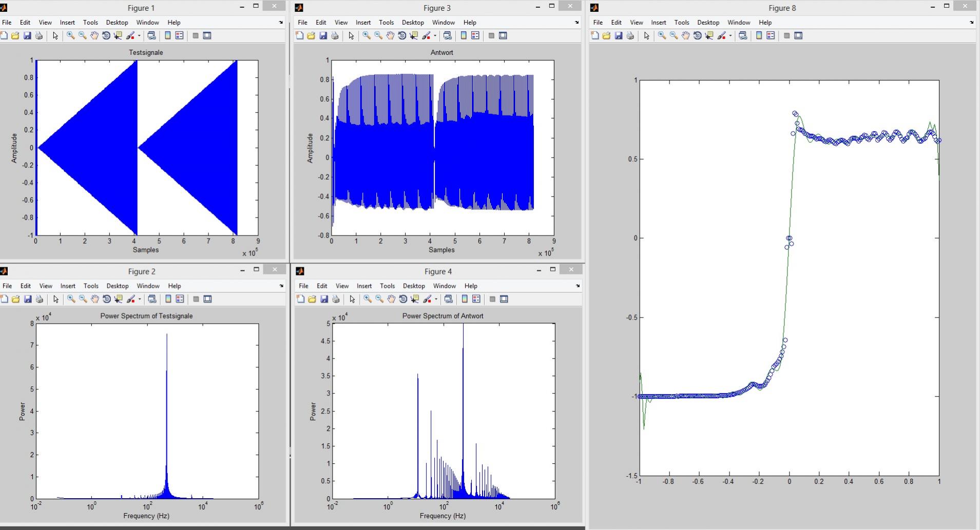
Task: Activate the Pan hand tool in Figure 1
Action: (x=94, y=35)
